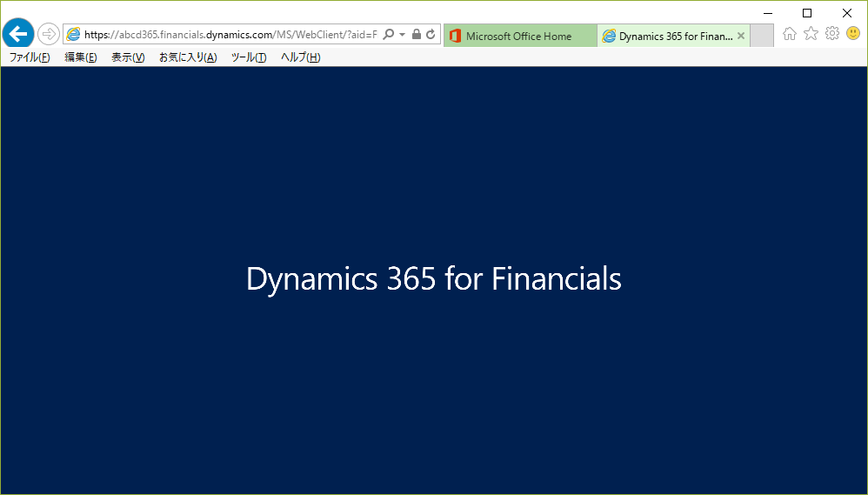Close the browser window
The height and width of the screenshot is (495, 868).
[847, 13]
